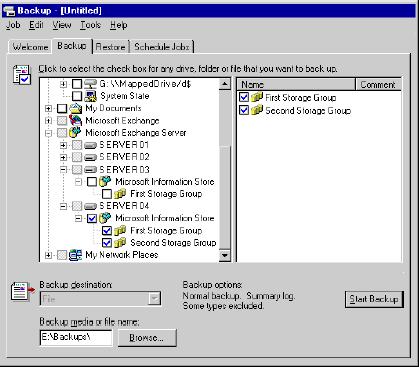
Task: Check the SERVER 01 checkbox
Action: click(77, 145)
